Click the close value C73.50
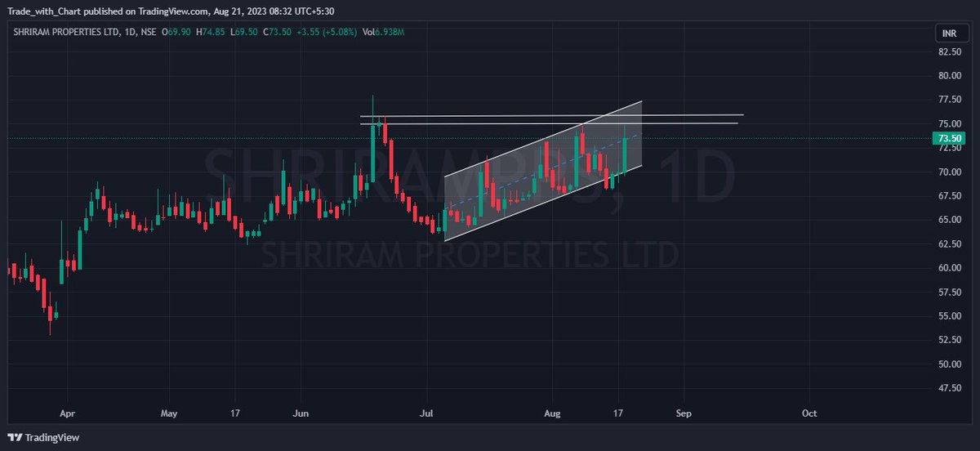 278,32
